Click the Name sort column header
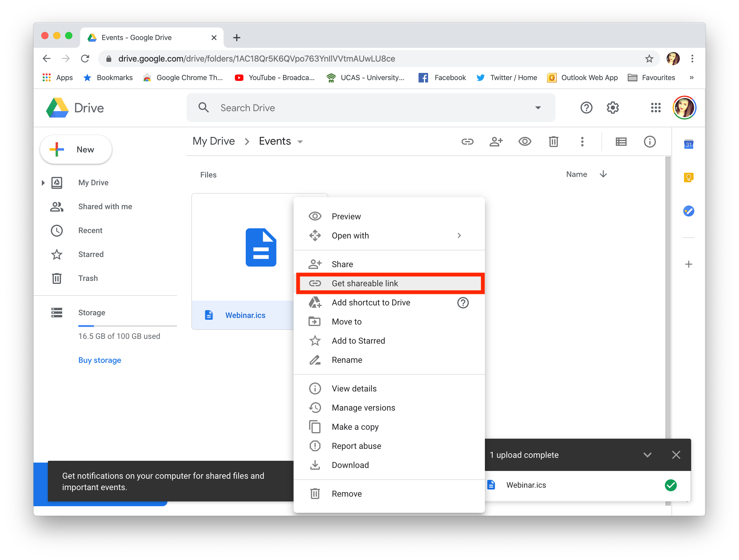 (576, 174)
